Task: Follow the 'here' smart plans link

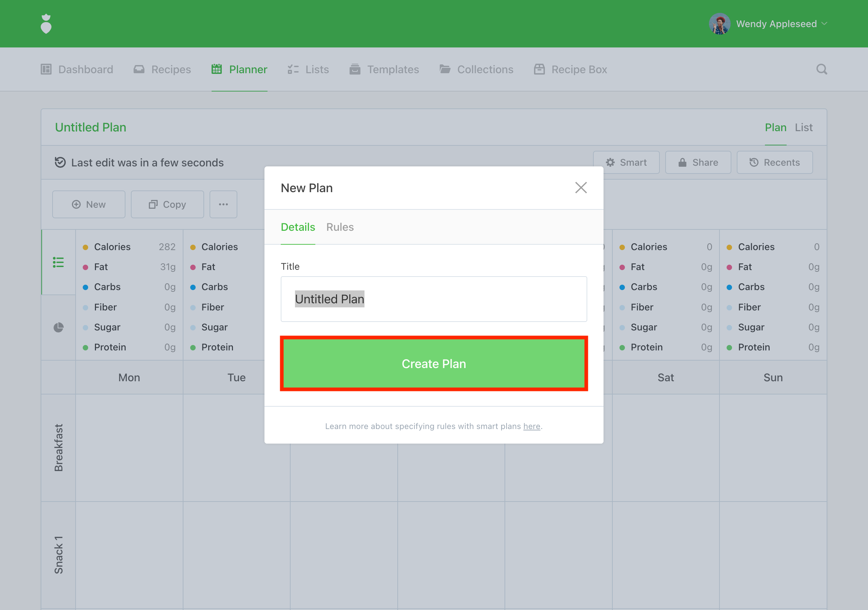Action: [x=531, y=426]
